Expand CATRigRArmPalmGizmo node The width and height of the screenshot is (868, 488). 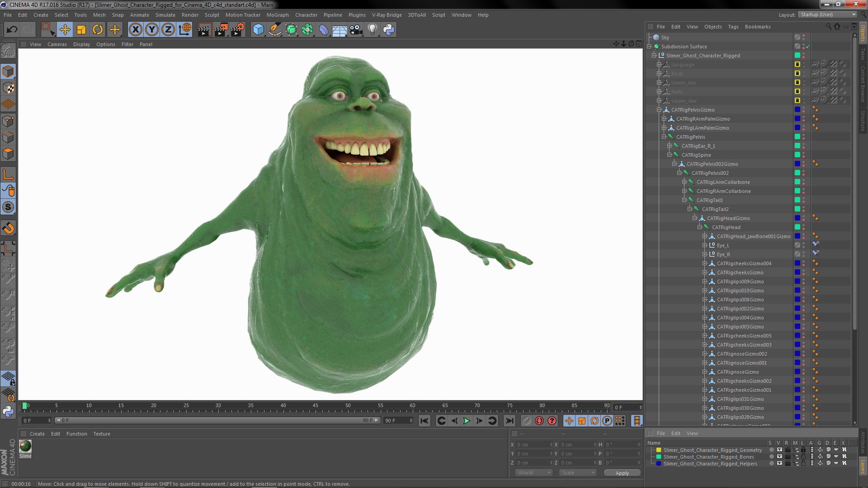pyautogui.click(x=664, y=119)
